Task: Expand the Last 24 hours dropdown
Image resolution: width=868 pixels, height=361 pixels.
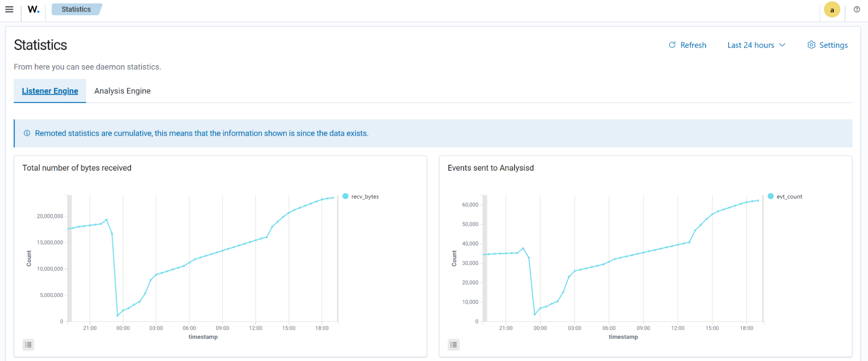Action: 751,45
